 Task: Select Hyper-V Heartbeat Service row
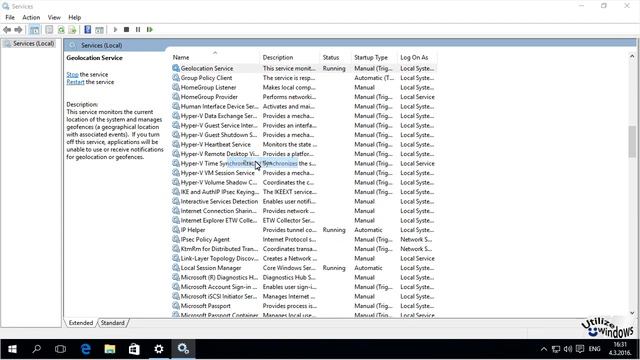pos(304,144)
